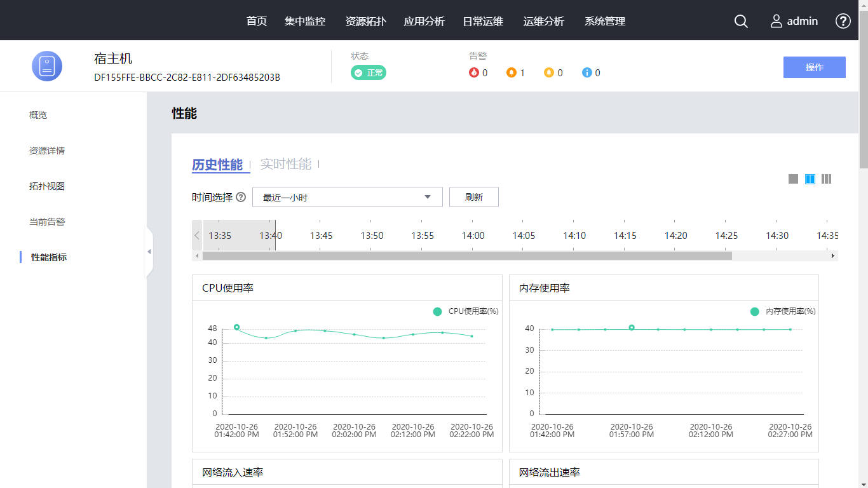Click the blue info alarm icon
The height and width of the screenshot is (488, 868).
pyautogui.click(x=587, y=72)
